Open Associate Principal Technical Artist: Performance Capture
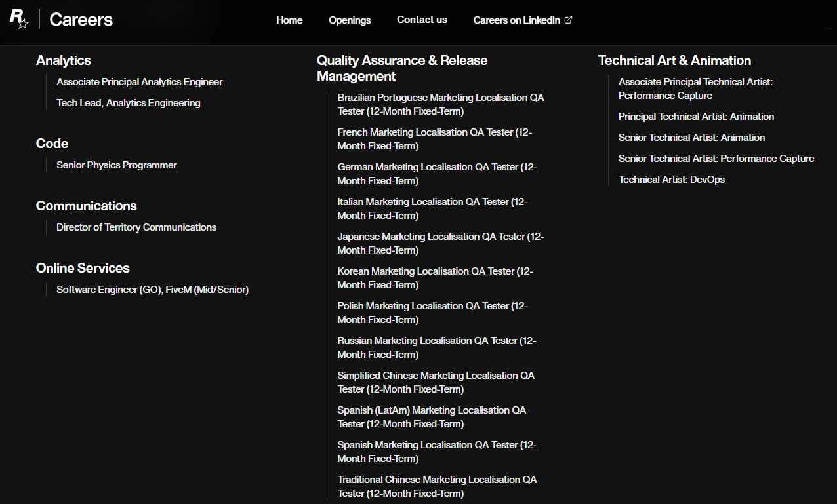This screenshot has height=504, width=837. pyautogui.click(x=696, y=88)
